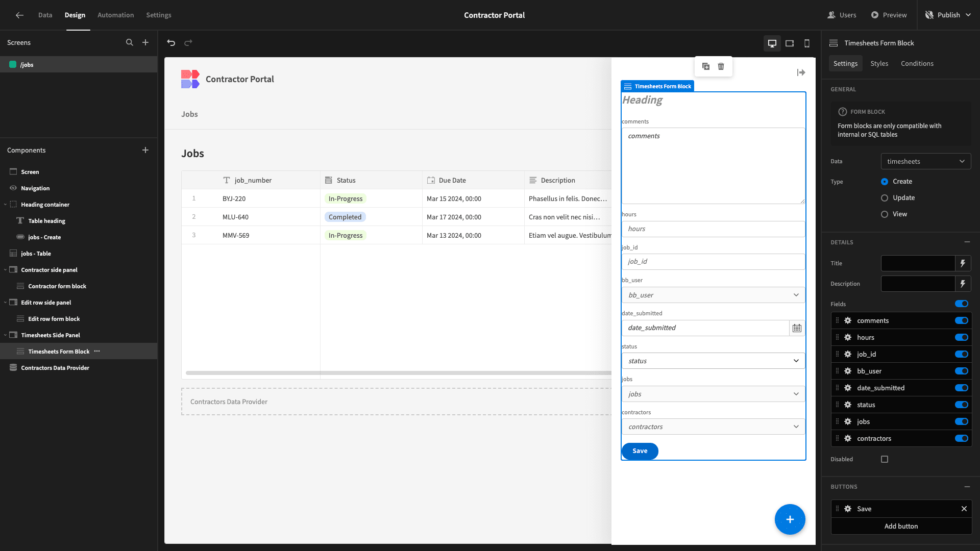The height and width of the screenshot is (551, 980).
Task: Open the bb_user dropdown in form
Action: [x=713, y=295]
